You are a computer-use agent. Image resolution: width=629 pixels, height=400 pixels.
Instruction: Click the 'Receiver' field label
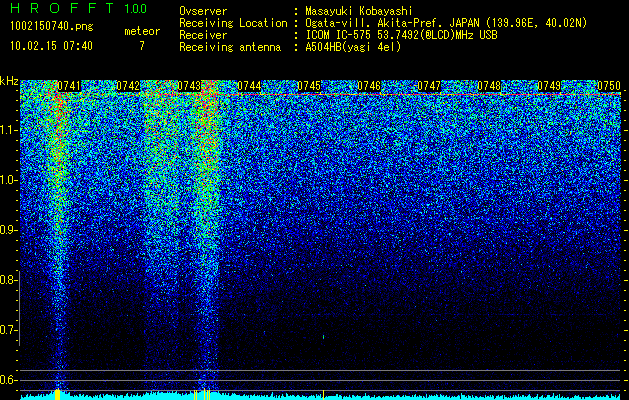[203, 35]
